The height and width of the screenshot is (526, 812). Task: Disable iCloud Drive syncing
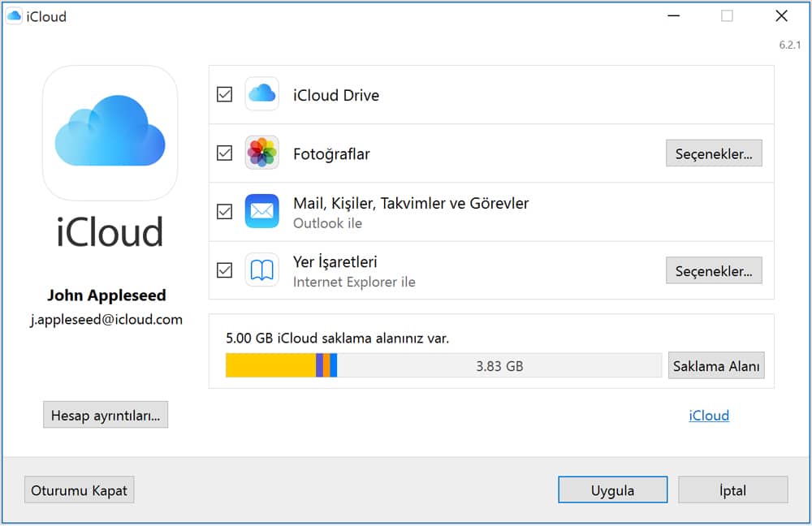click(x=224, y=94)
